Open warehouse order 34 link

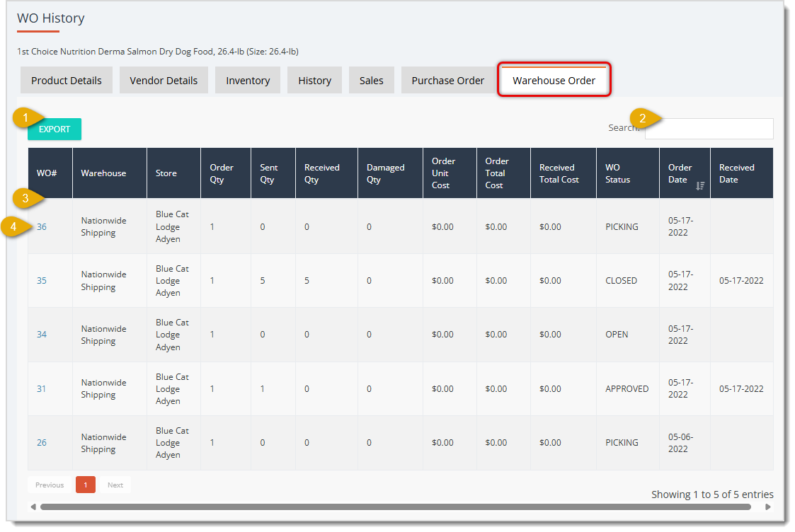point(42,335)
